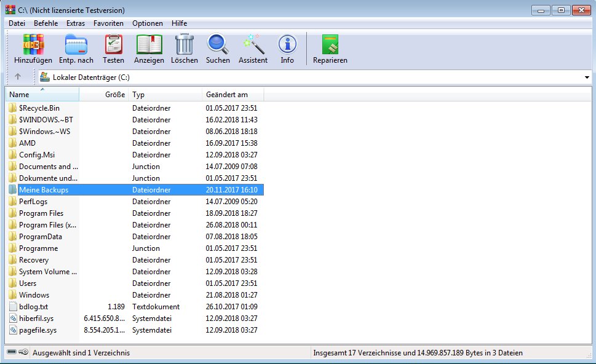The image size is (596, 364).
Task: Click the date 26.10.2017 01:09
Action: [x=231, y=307]
